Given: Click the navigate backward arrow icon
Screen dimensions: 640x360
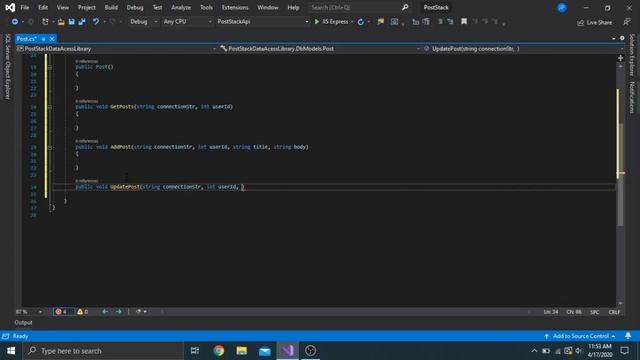Looking at the screenshot, I should pos(15,22).
